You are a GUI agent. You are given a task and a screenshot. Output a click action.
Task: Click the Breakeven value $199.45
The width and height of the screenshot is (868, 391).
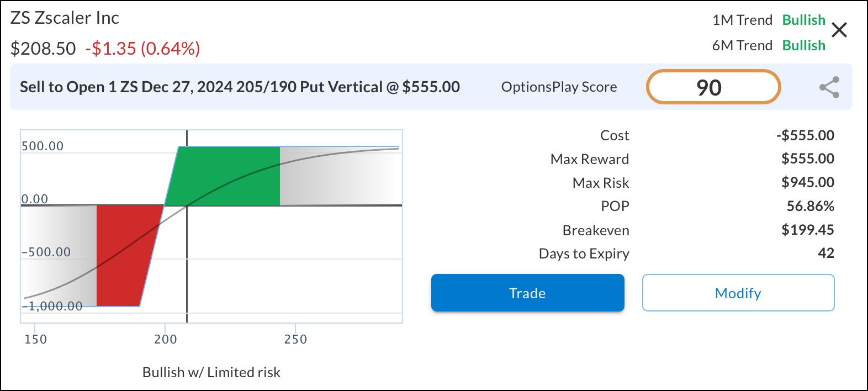point(807,230)
